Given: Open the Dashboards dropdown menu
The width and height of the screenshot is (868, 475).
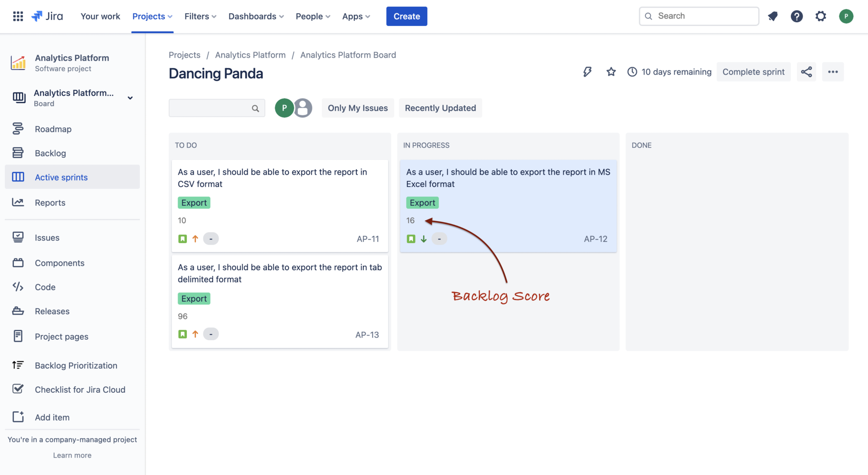Looking at the screenshot, I should (x=256, y=16).
